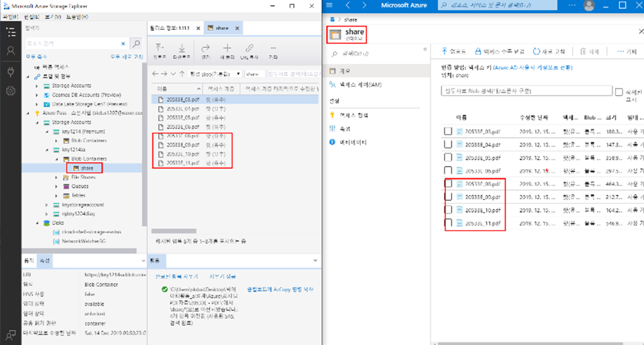
Task: Click the forward arrow in blob navigation bar
Action: pyautogui.click(x=164, y=74)
